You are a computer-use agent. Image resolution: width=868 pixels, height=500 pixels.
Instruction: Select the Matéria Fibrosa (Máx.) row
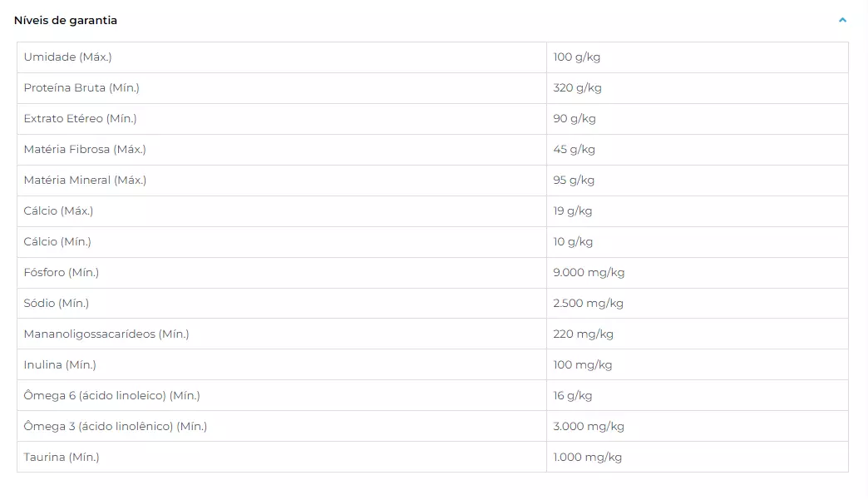pos(432,150)
